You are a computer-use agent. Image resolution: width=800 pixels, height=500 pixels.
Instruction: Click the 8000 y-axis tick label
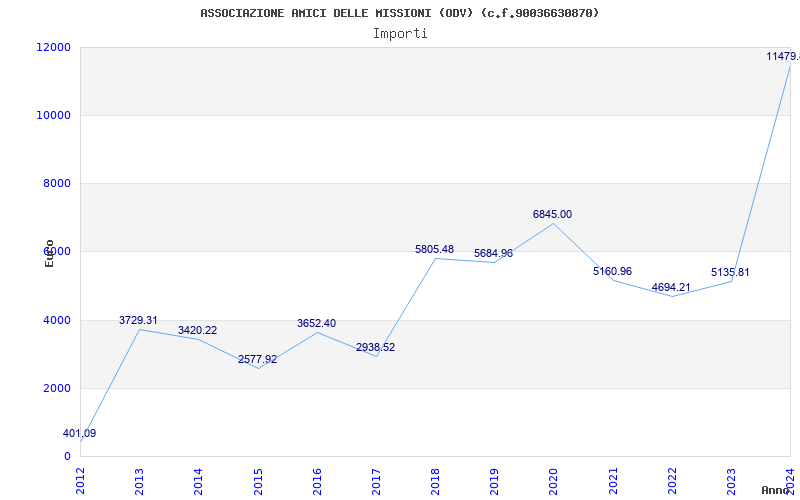point(56,183)
